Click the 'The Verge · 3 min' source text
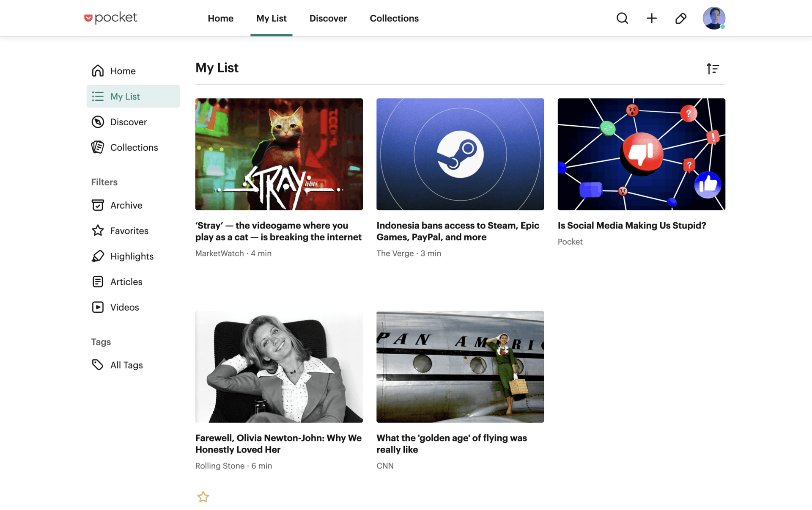812x510 pixels. coord(409,253)
